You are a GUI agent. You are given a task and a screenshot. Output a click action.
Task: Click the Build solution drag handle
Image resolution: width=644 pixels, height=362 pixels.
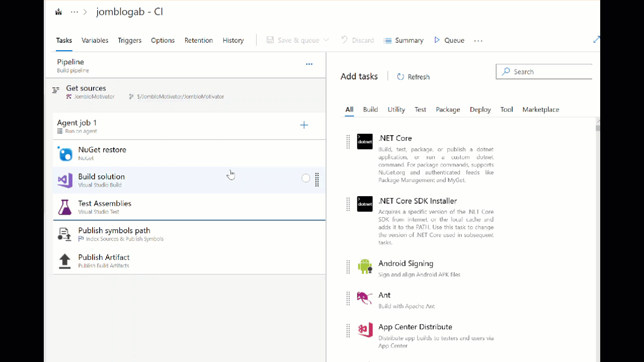coord(317,179)
